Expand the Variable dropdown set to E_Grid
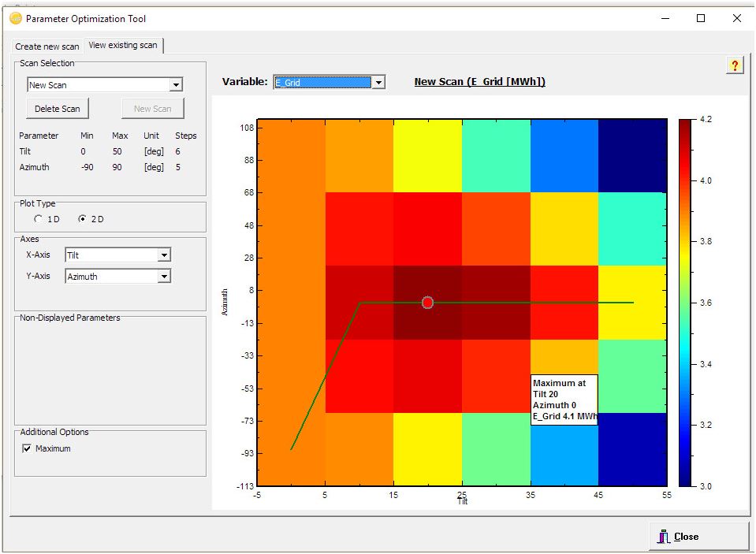This screenshot has height=554, width=756. (378, 83)
